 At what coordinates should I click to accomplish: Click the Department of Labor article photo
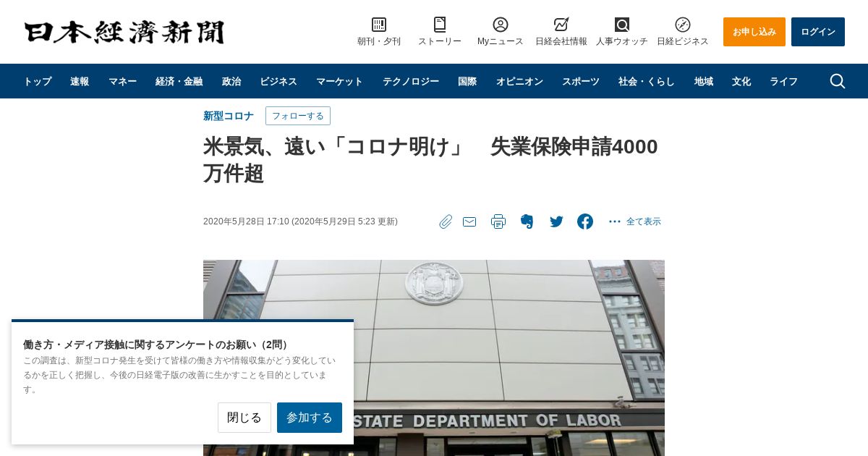click(x=434, y=358)
